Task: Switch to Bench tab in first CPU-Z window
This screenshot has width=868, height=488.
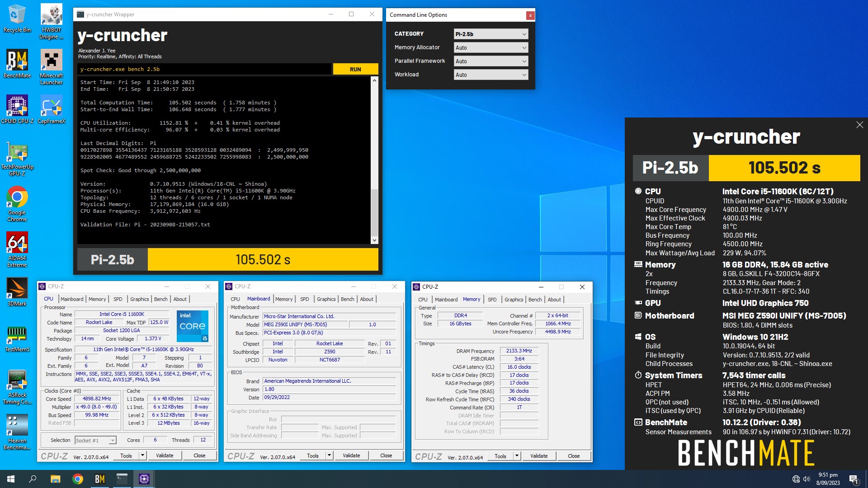Action: tap(160, 299)
